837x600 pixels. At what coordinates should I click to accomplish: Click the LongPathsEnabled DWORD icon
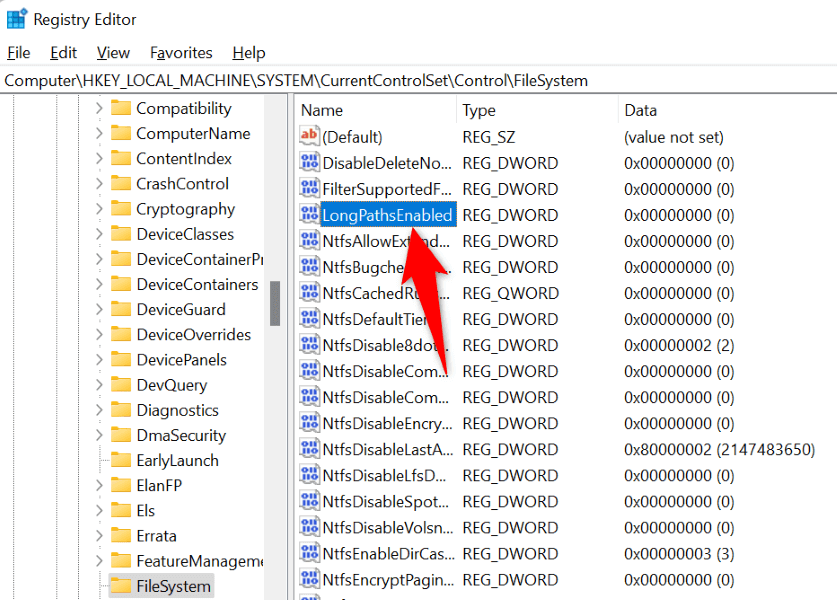coord(310,215)
